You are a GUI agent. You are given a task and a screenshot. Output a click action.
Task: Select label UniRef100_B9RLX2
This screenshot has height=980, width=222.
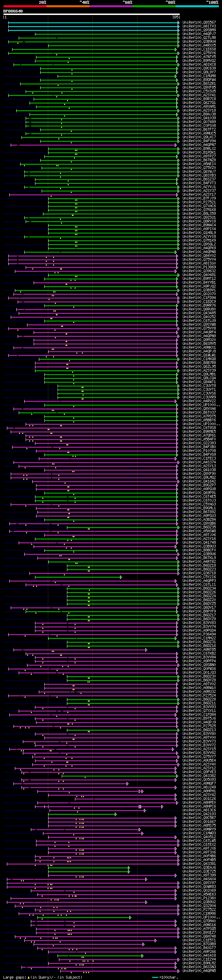coord(199,149)
